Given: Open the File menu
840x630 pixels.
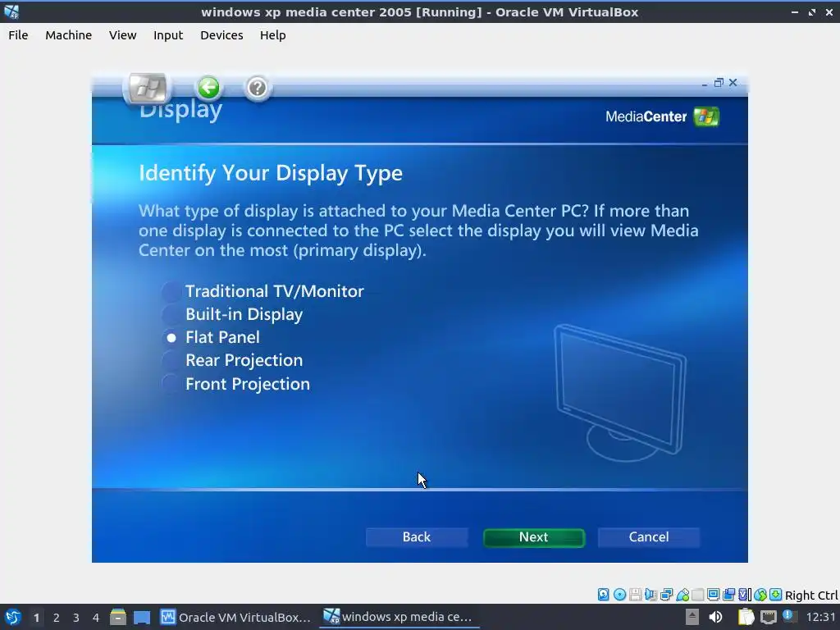Looking at the screenshot, I should [x=18, y=35].
